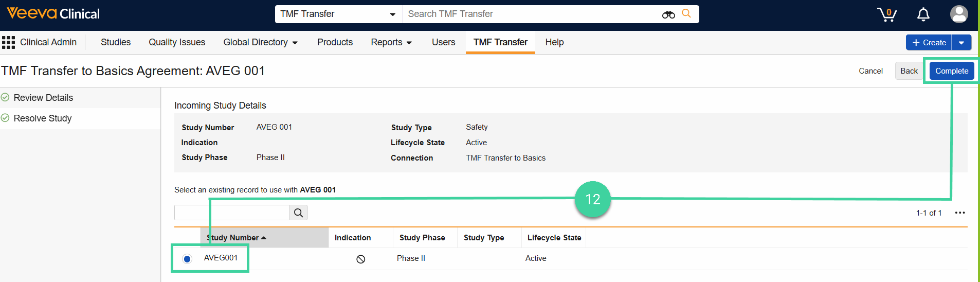Open the Products tab

[335, 42]
